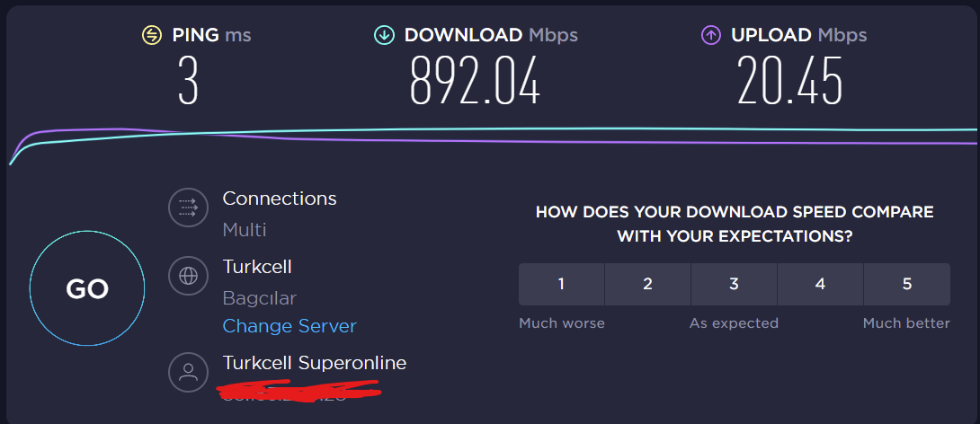Click the Change Server link
Viewport: 980px width, 424px height.
(x=290, y=326)
